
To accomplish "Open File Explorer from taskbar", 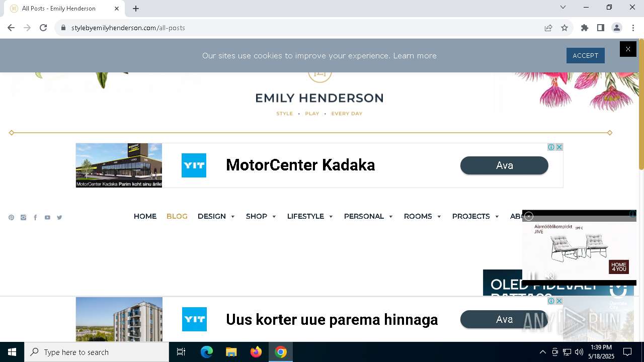I will coord(231,352).
